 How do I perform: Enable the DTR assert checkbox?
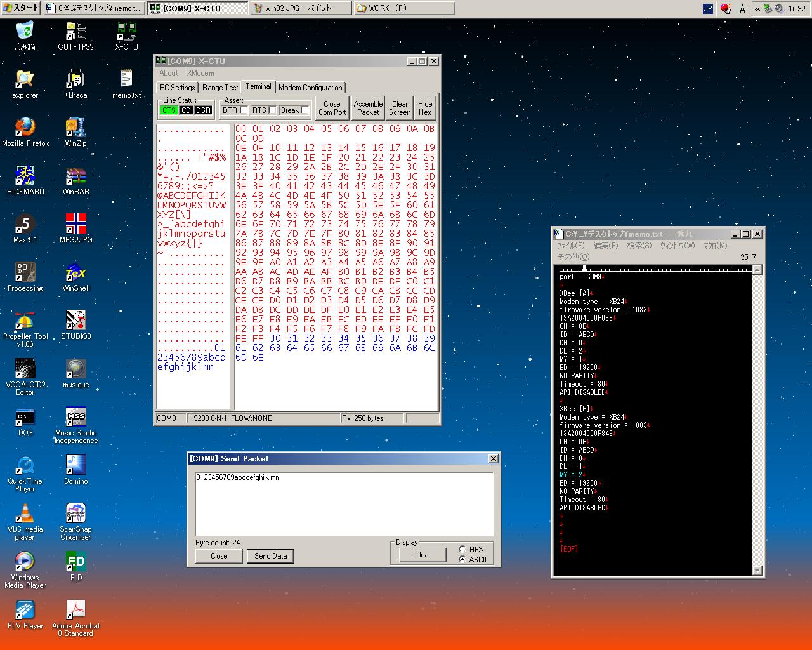point(244,110)
